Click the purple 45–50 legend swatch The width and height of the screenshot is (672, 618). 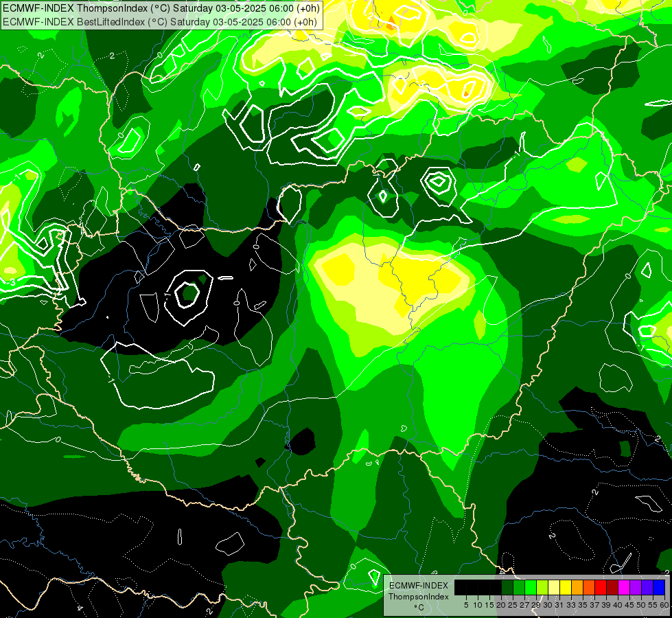pyautogui.click(x=636, y=587)
